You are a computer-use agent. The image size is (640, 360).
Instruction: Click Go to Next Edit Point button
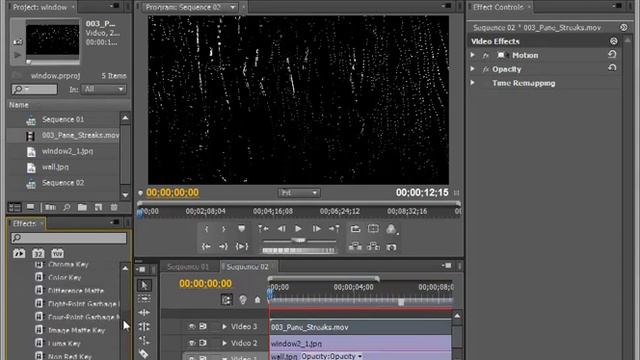(x=334, y=229)
